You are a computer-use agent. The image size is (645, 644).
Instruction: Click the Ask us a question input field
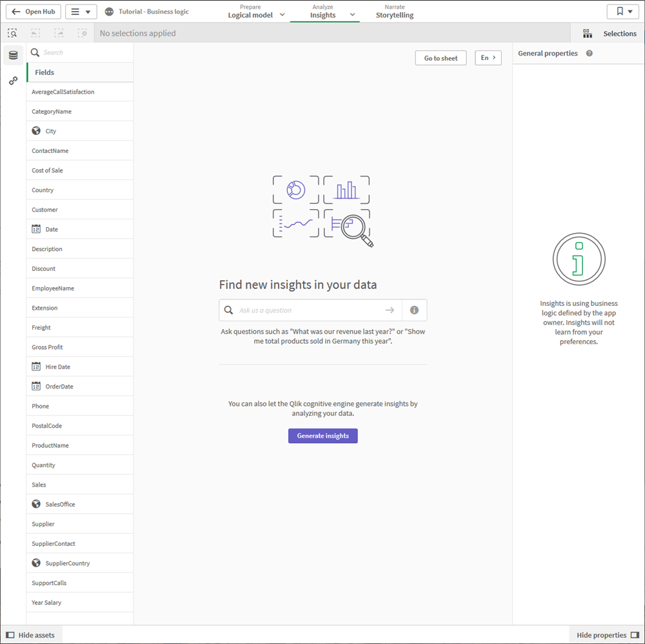pos(303,310)
